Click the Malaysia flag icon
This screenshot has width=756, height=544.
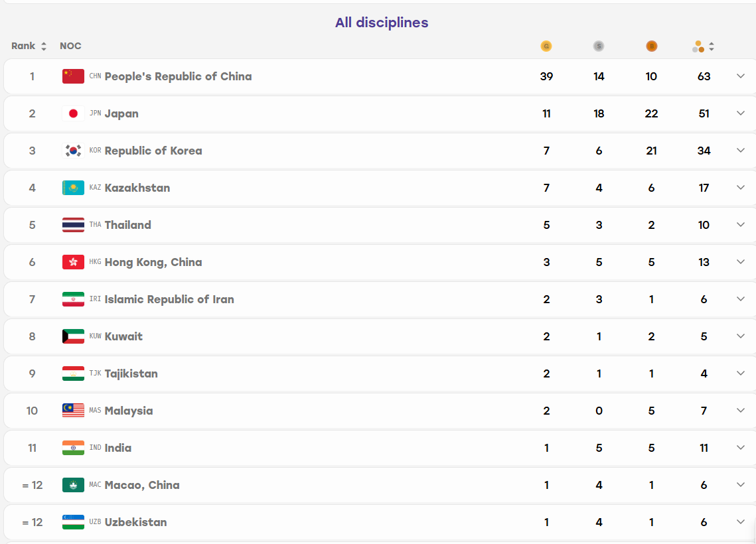[x=73, y=410]
